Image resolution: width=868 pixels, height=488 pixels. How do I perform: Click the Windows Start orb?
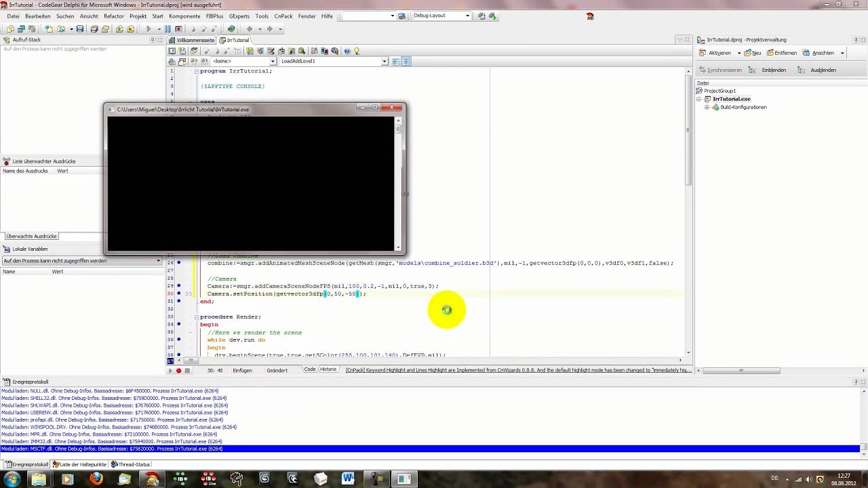12,479
